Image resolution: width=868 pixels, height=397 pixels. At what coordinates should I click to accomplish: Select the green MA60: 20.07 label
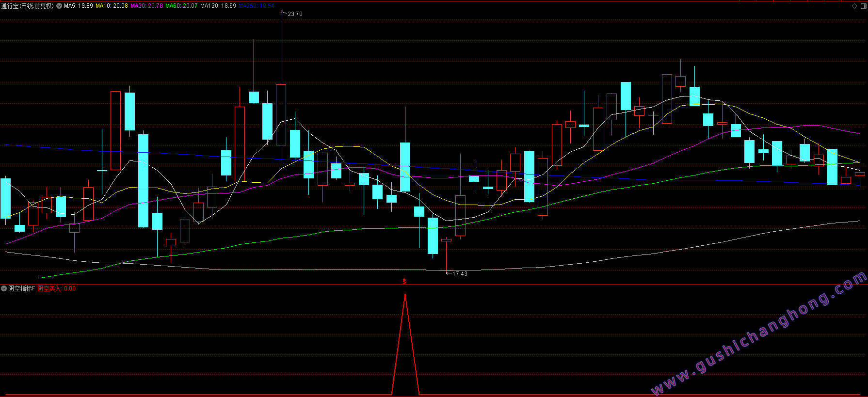181,6
